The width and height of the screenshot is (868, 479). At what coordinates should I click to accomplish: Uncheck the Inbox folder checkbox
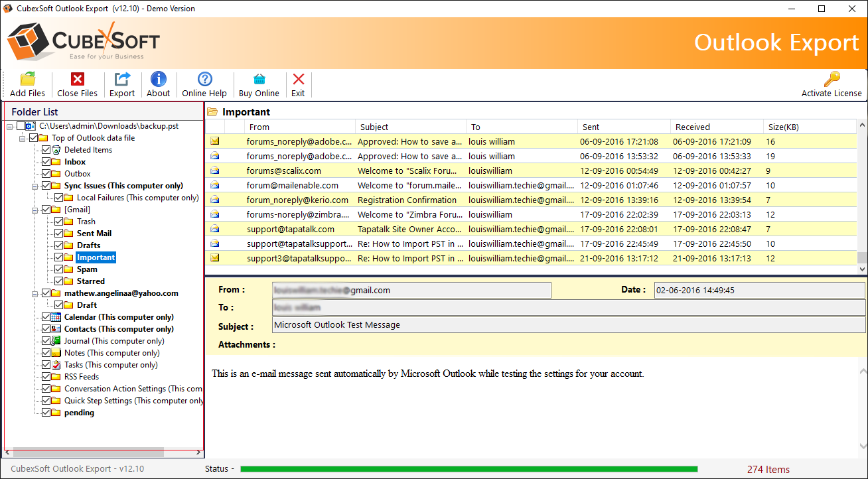point(46,162)
